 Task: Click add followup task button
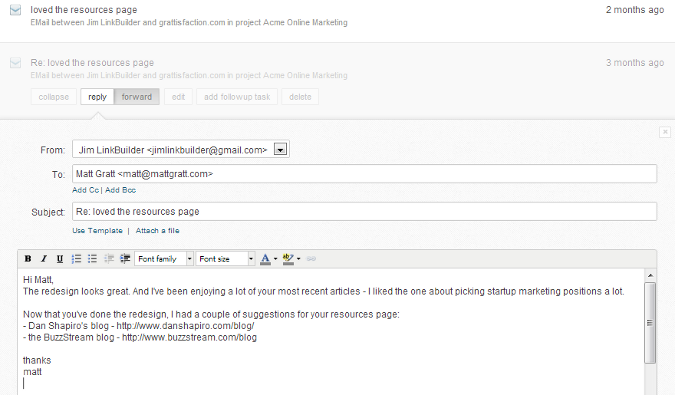pos(237,97)
